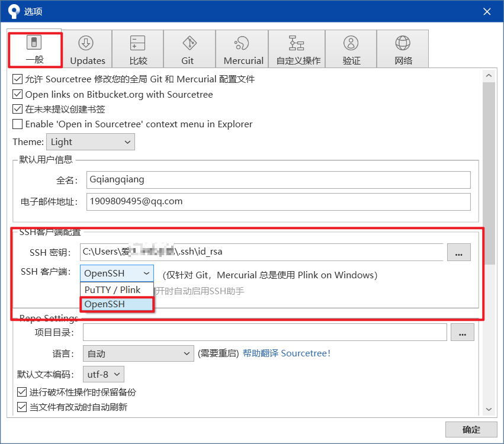
Task: Browse for an SSH key file
Action: [458, 252]
